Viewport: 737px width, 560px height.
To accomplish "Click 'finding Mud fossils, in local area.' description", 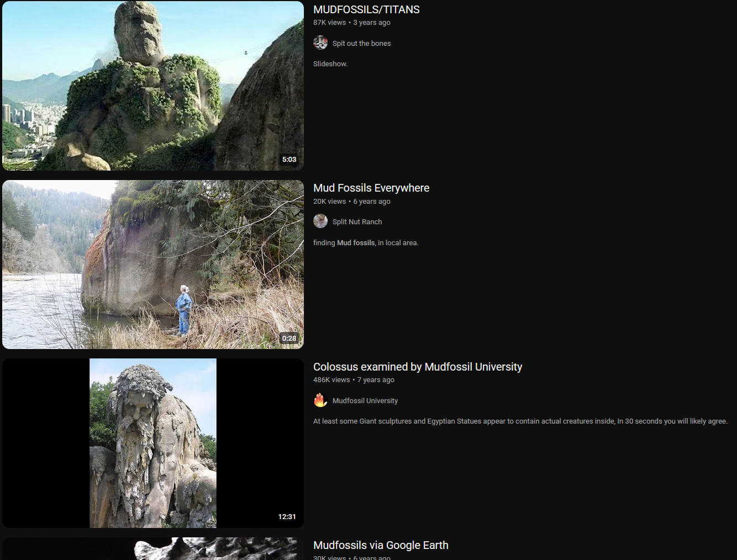I will pos(366,242).
